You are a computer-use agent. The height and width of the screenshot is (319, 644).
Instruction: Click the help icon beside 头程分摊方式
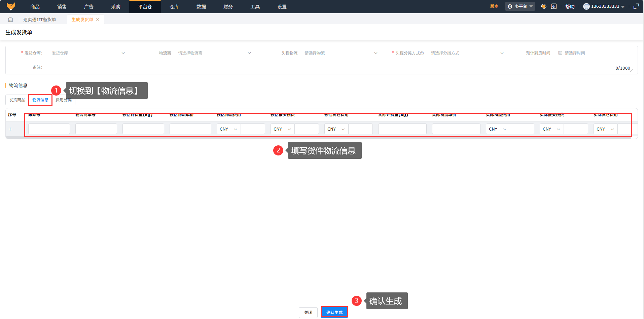tap(422, 53)
